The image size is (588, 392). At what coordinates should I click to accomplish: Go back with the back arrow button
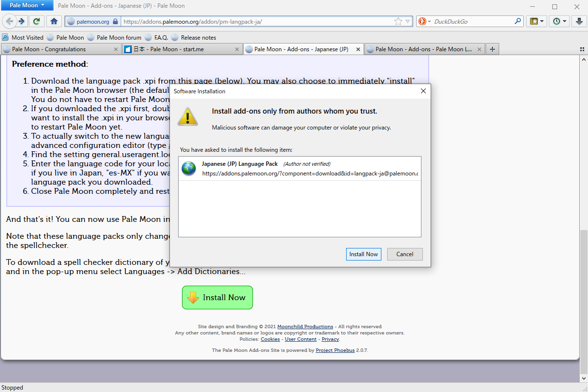point(9,21)
